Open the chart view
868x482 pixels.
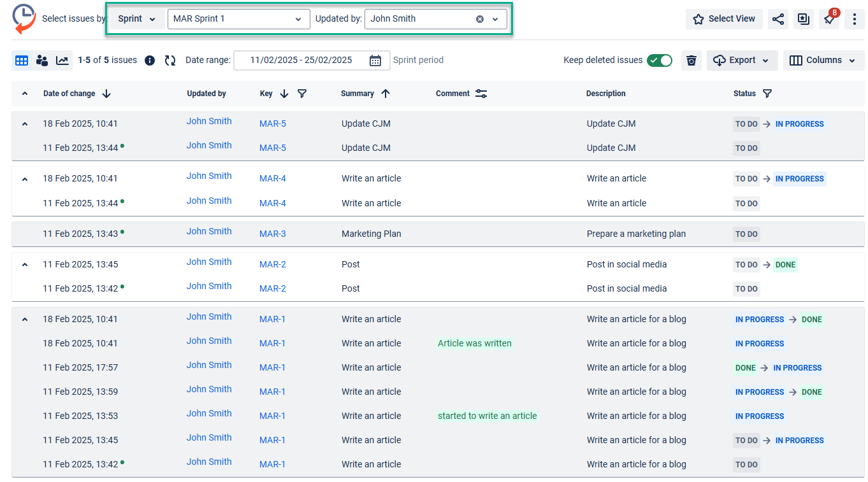coord(61,60)
